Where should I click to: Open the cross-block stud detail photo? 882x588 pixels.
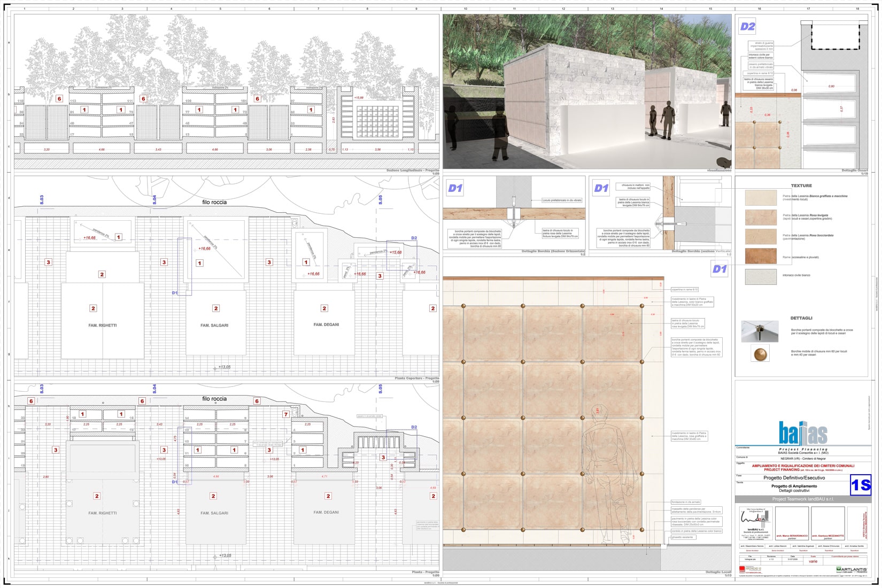tap(760, 331)
